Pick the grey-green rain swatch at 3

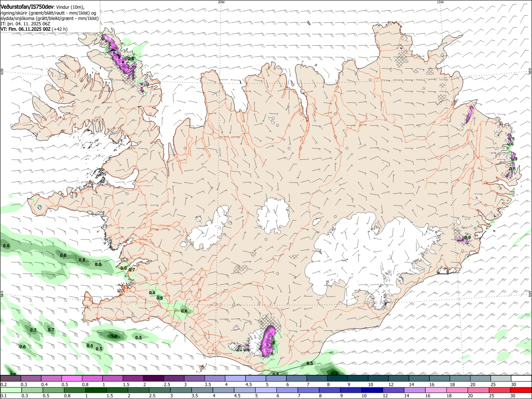click(181, 390)
